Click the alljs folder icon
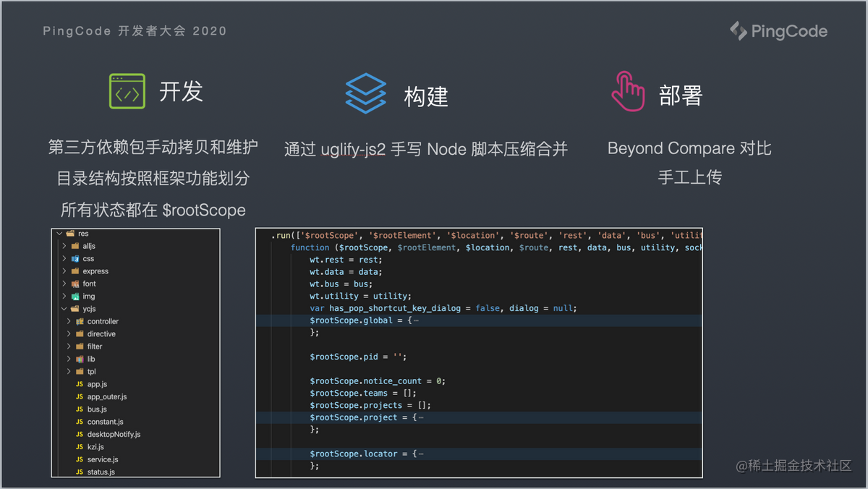The width and height of the screenshot is (868, 489). pos(75,246)
